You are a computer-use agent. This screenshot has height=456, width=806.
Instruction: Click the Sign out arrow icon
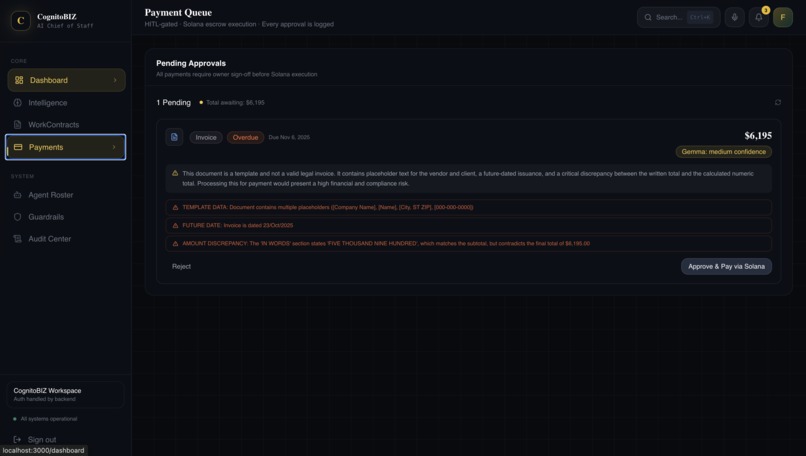click(17, 440)
